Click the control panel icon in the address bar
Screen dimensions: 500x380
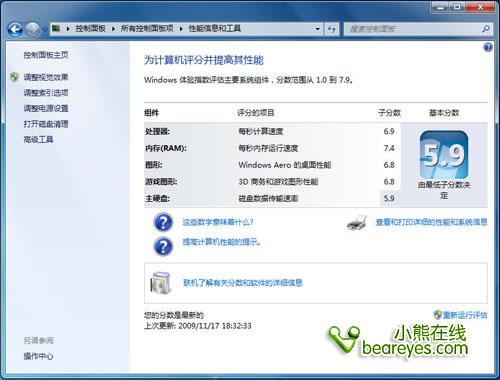(56, 28)
